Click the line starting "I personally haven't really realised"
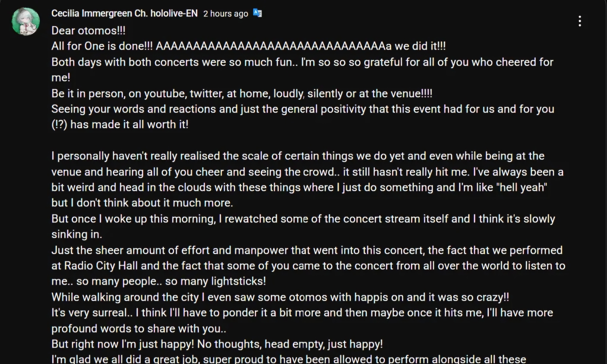This screenshot has height=364, width=607. coord(298,156)
